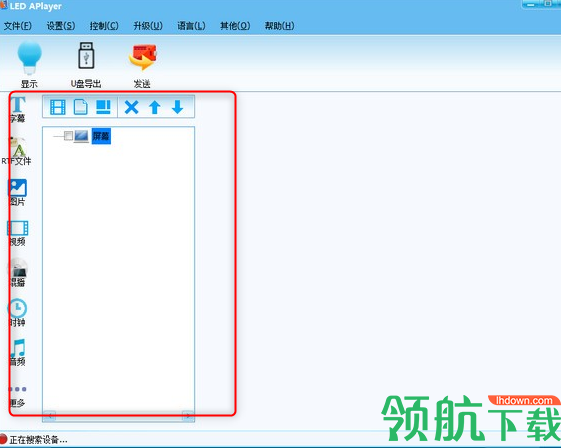This screenshot has height=448, width=561.
Task: Click tree panel scrollbar right arrow
Action: [188, 417]
